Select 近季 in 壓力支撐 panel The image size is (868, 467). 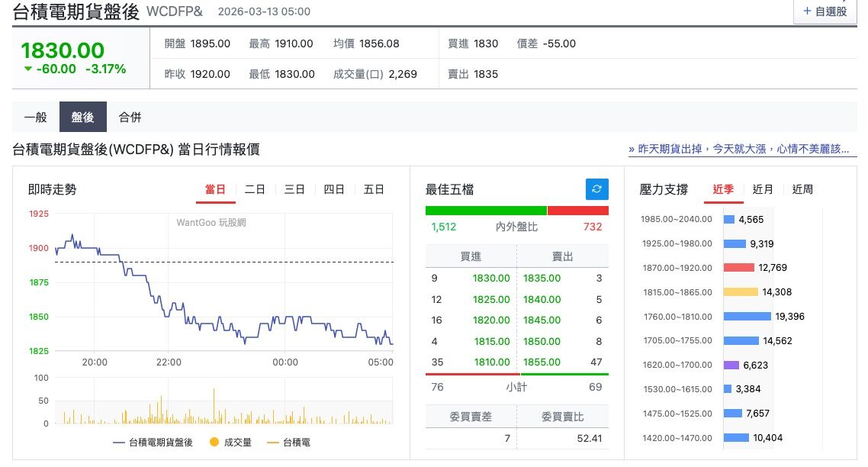pyautogui.click(x=723, y=190)
